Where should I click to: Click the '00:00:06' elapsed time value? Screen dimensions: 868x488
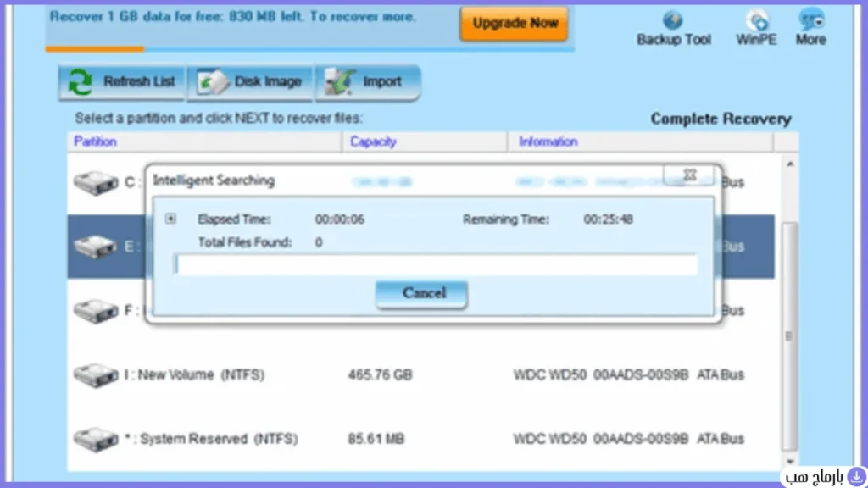pos(340,219)
